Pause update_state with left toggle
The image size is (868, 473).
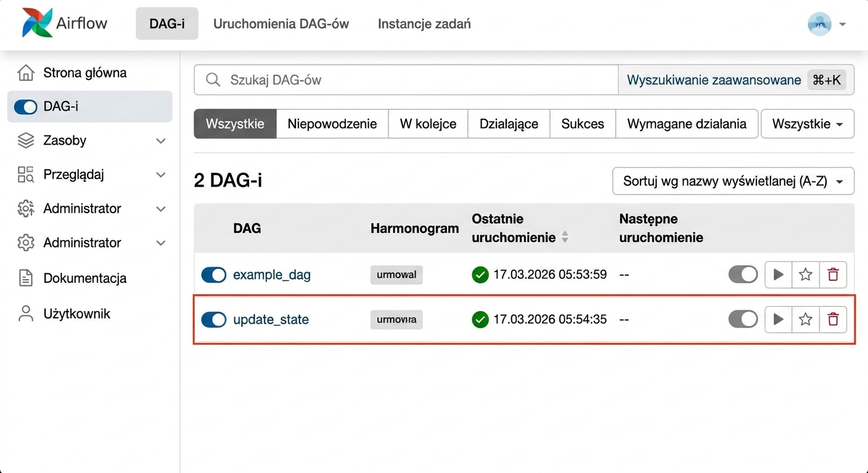(x=214, y=319)
